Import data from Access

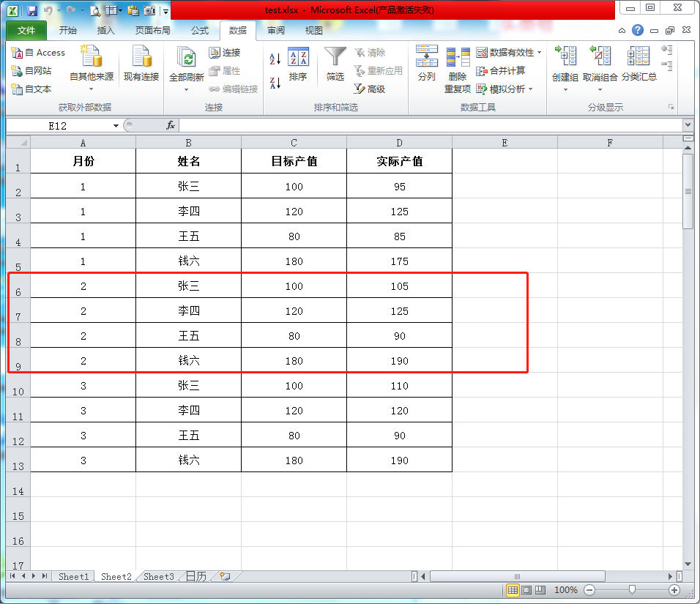click(38, 53)
